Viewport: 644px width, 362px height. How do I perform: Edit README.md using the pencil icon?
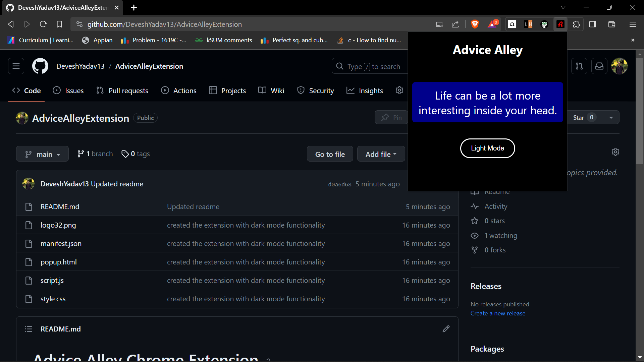446,329
